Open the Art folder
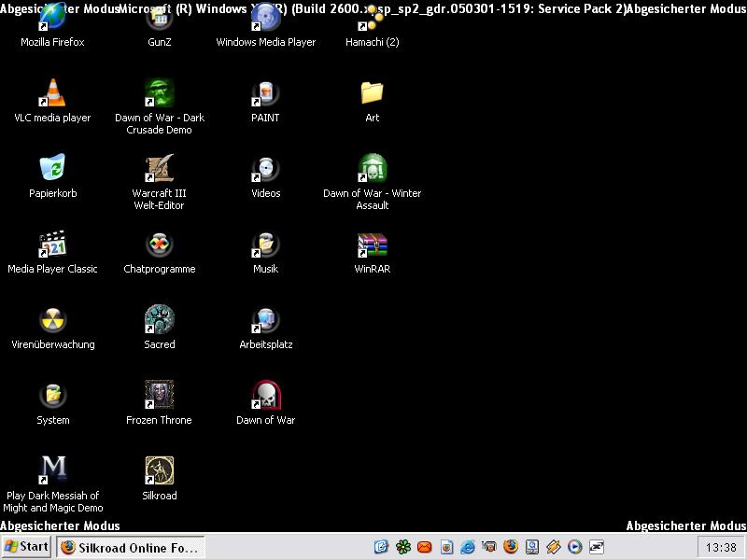 [372, 93]
